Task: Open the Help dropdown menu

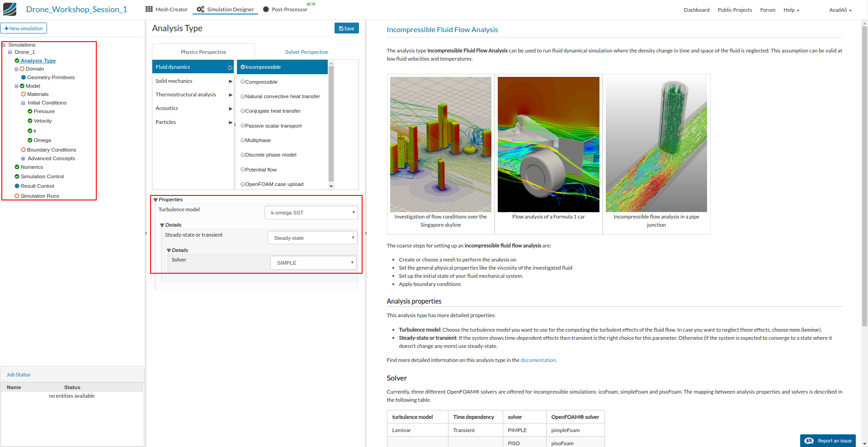Action: click(x=791, y=10)
